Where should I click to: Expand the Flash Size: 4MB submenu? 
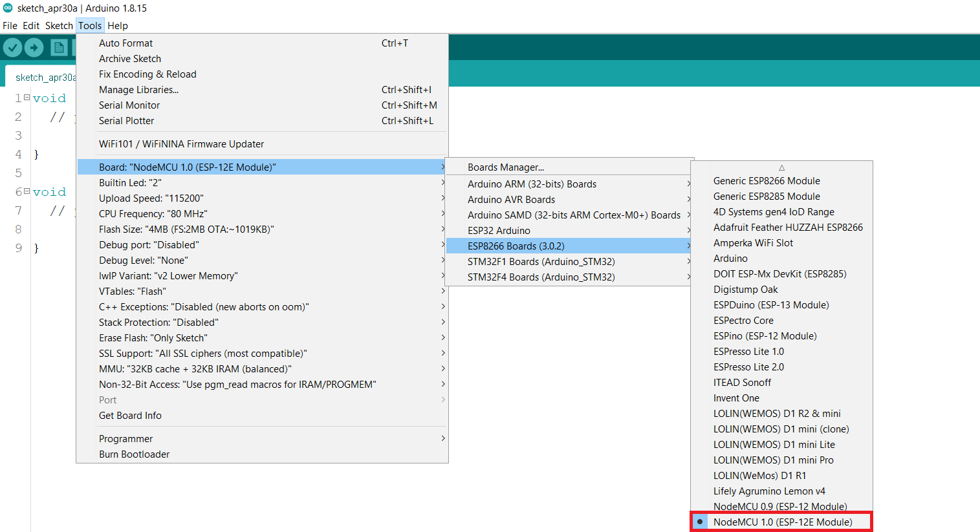(262, 229)
